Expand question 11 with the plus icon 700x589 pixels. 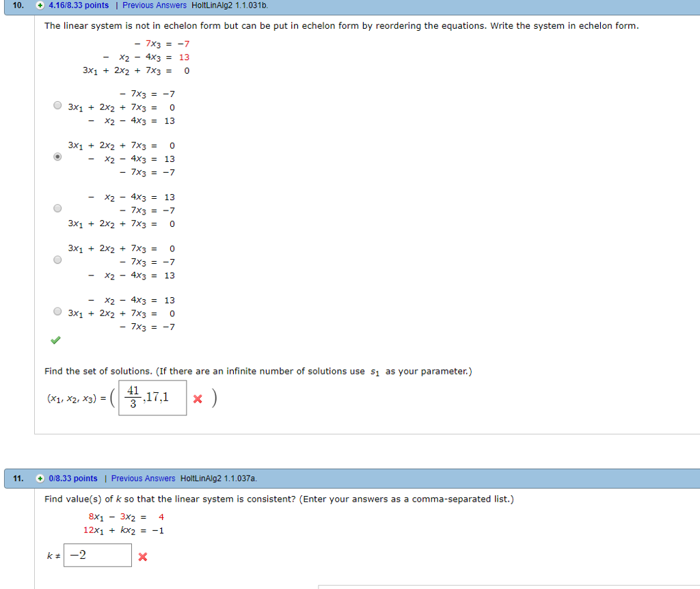pyautogui.click(x=40, y=478)
